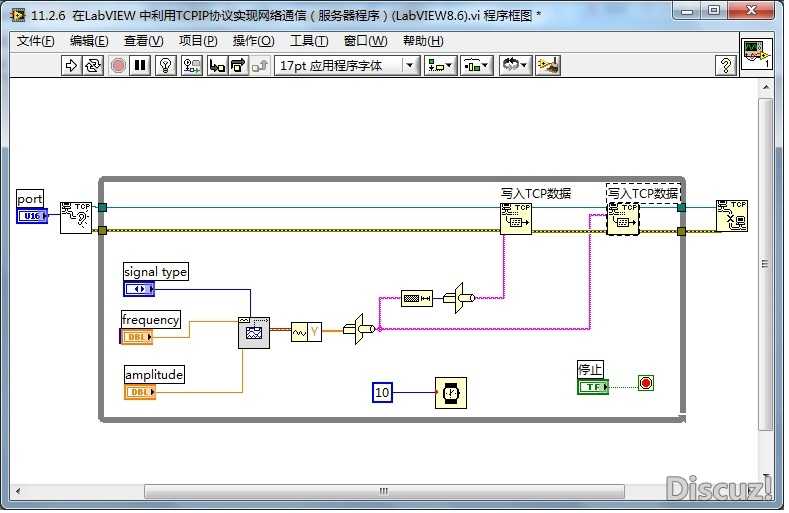Click the Context Help question mark

726,65
